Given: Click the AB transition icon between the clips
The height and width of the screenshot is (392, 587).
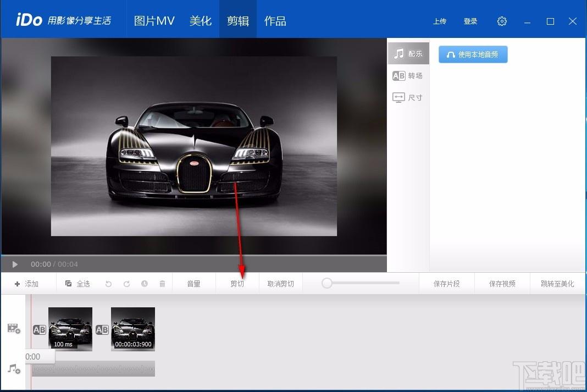Looking at the screenshot, I should coord(102,330).
